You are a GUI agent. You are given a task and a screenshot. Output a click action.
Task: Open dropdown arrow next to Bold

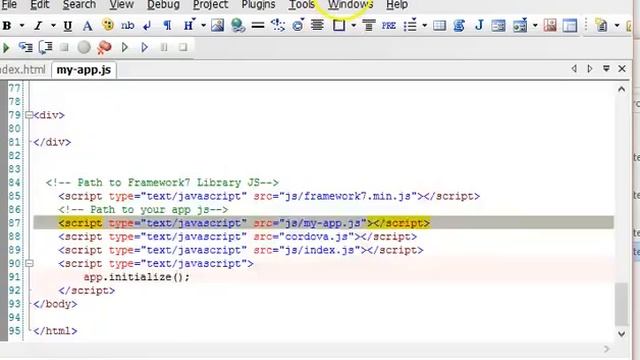(22, 26)
